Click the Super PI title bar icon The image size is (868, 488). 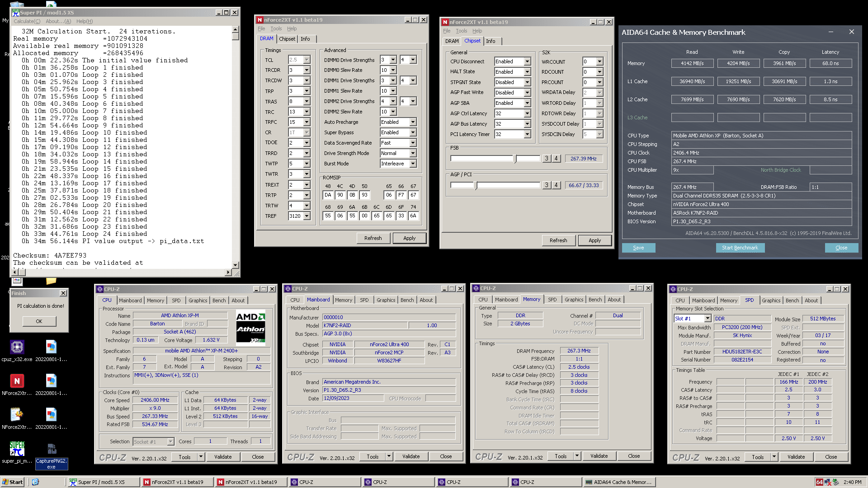click(x=16, y=13)
